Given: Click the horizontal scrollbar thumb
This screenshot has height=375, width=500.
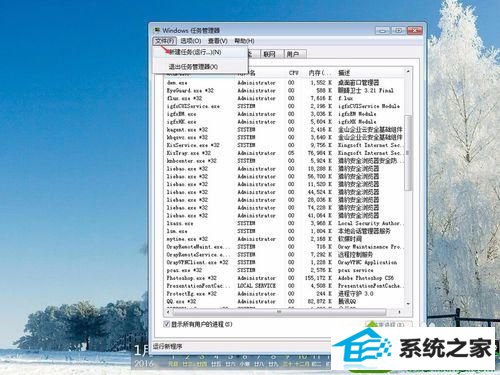Looking at the screenshot, I should (x=279, y=312).
